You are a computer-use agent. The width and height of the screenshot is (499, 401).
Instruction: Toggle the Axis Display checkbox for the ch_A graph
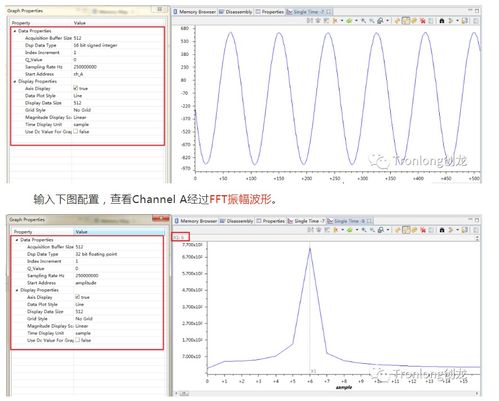(x=76, y=88)
